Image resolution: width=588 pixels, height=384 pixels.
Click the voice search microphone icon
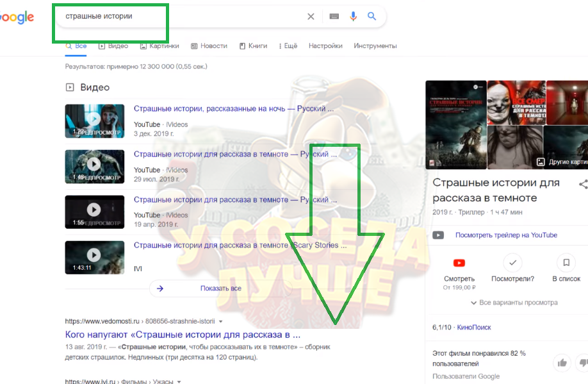[x=353, y=16]
